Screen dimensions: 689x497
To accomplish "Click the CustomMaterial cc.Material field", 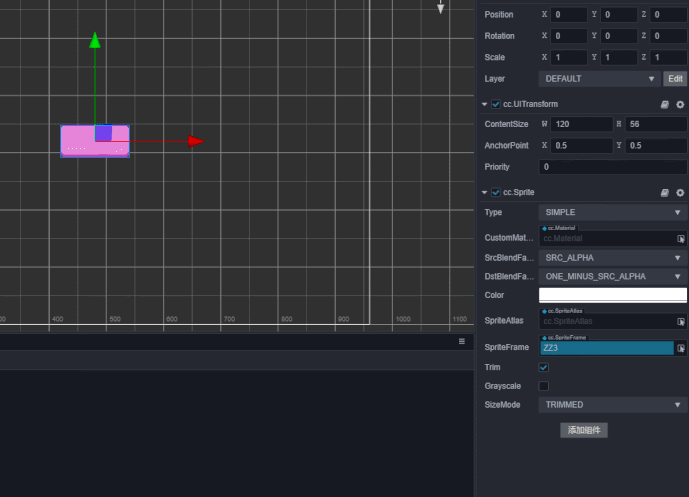I will point(607,239).
